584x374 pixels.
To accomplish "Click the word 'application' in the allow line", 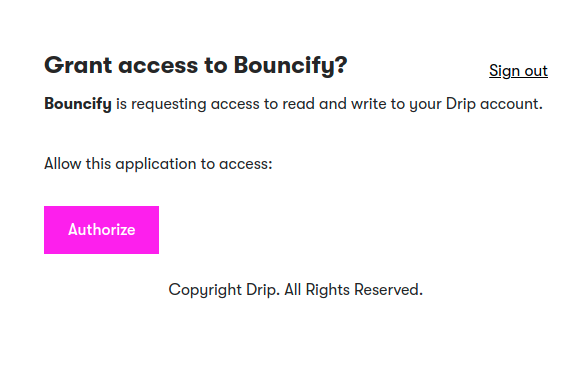I will 156,164.
